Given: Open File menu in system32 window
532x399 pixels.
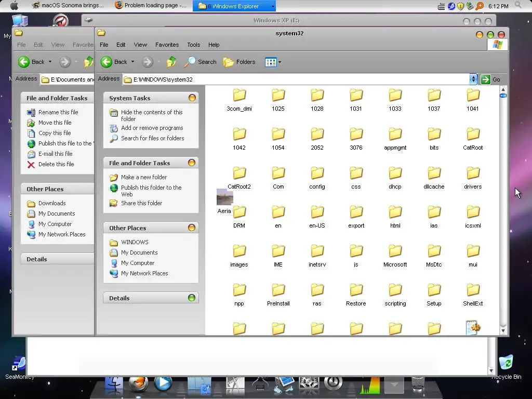Looking at the screenshot, I should tap(104, 45).
